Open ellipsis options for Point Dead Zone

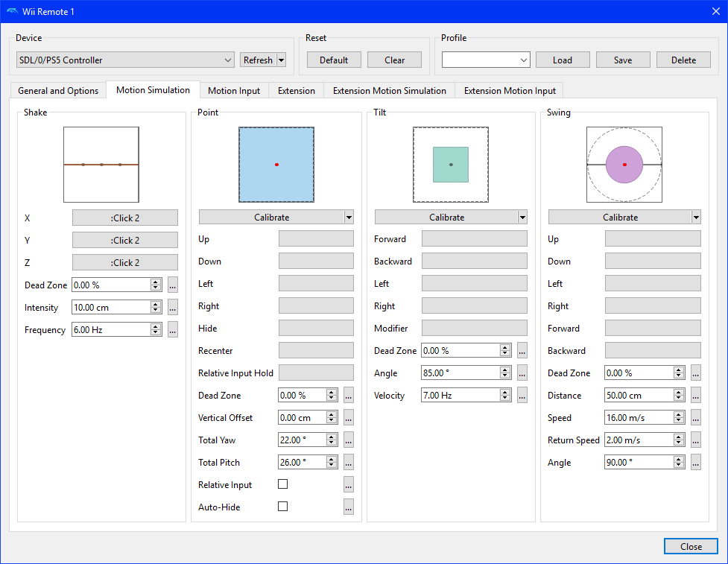[x=348, y=395]
